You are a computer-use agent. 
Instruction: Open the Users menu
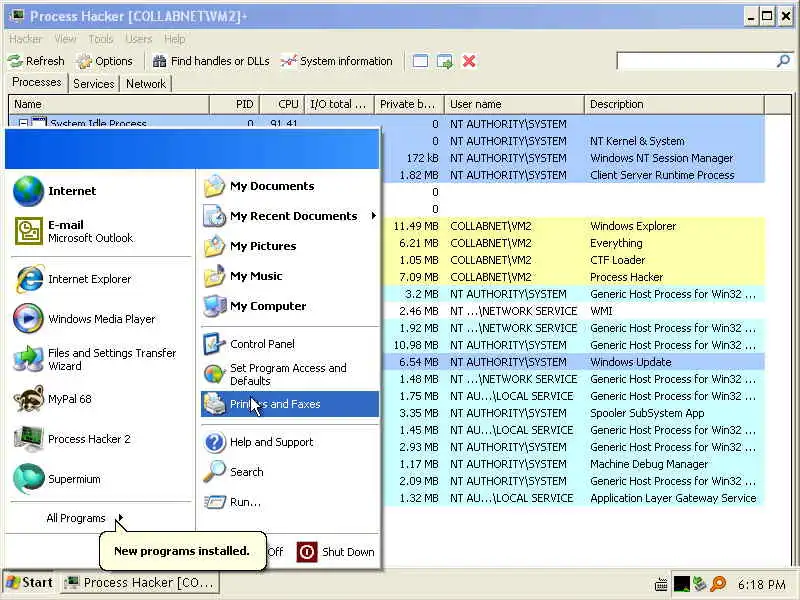(139, 39)
